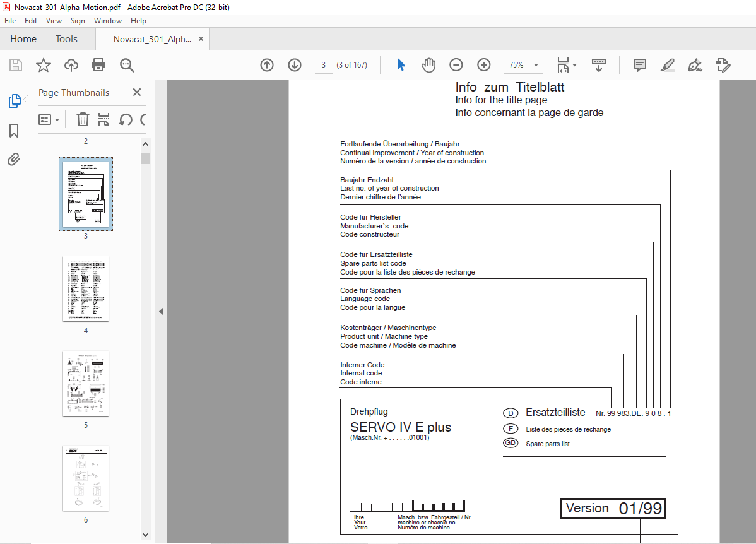Select page 3 thumbnail
The height and width of the screenshot is (544, 756).
(x=86, y=194)
